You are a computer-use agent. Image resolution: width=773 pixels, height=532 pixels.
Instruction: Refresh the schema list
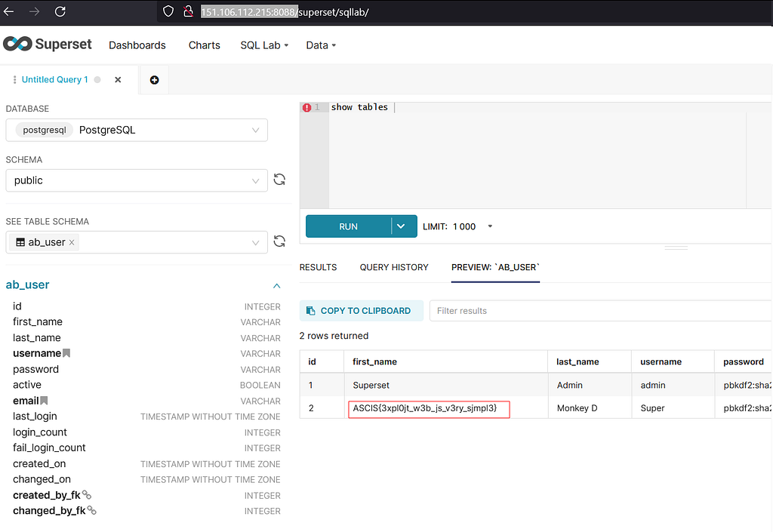[279, 180]
